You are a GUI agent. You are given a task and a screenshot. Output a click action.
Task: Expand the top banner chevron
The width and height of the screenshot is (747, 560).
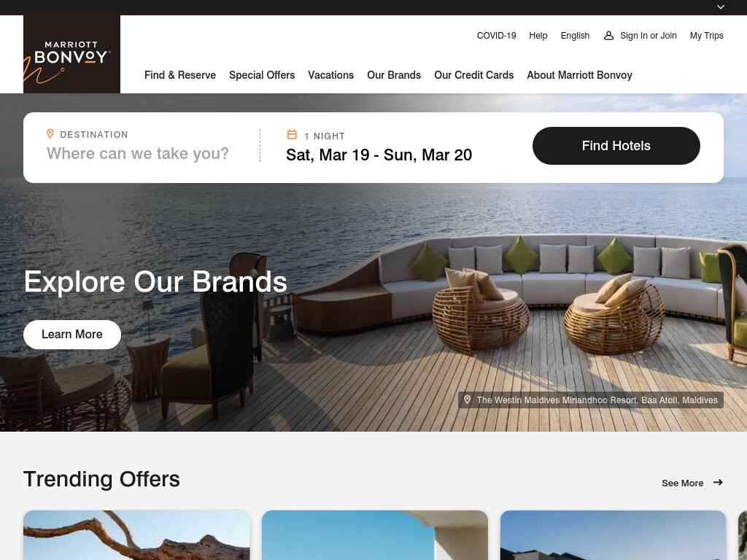coord(721,7)
